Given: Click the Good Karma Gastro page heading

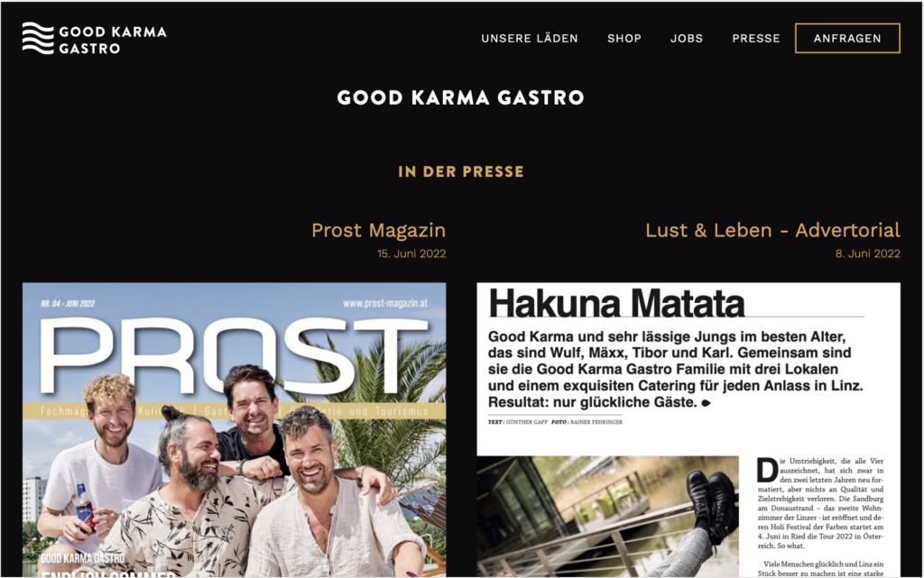Looking at the screenshot, I should click(x=461, y=97).
